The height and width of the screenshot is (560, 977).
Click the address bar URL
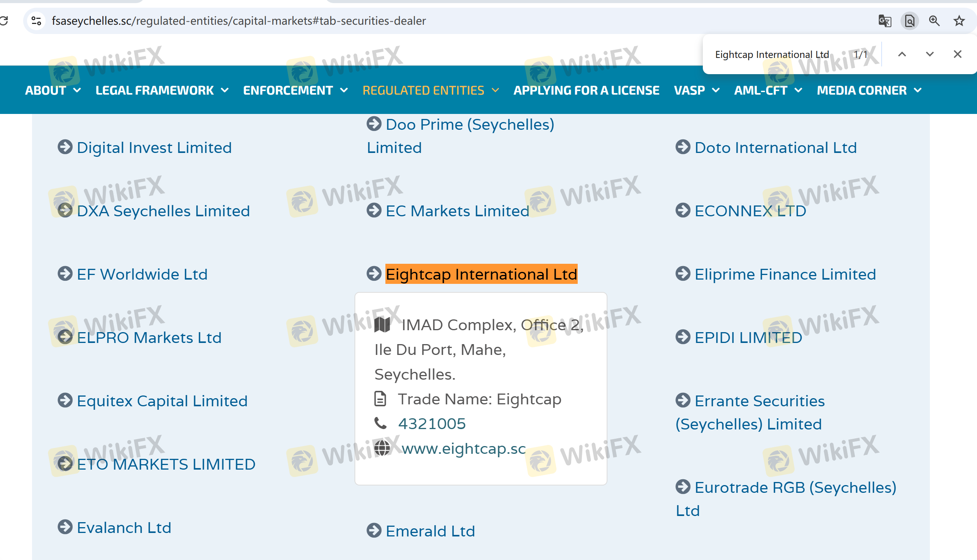coord(239,21)
